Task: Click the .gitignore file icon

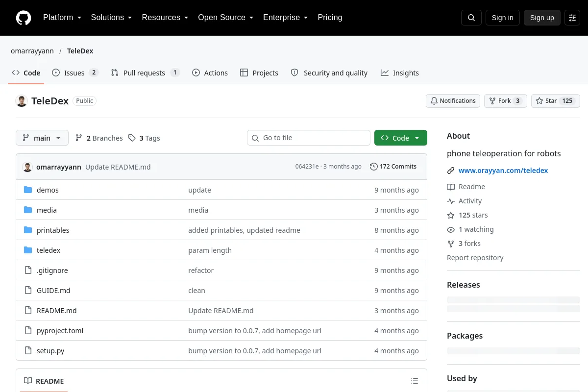Action: tap(28, 270)
